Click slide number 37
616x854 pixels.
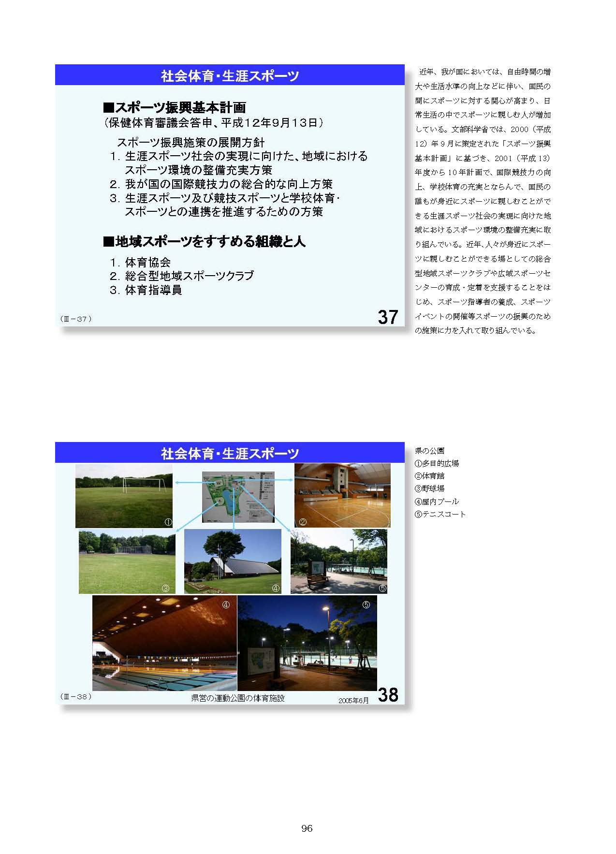pos(388,317)
